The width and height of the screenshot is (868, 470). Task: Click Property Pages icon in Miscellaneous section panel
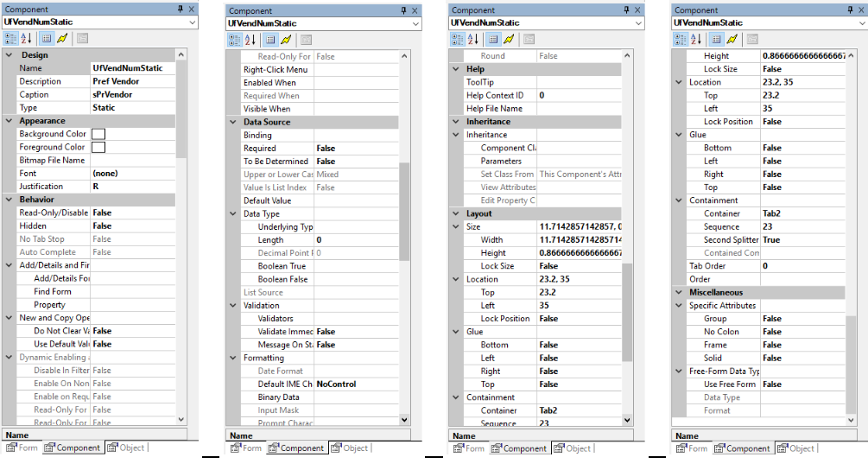point(752,39)
